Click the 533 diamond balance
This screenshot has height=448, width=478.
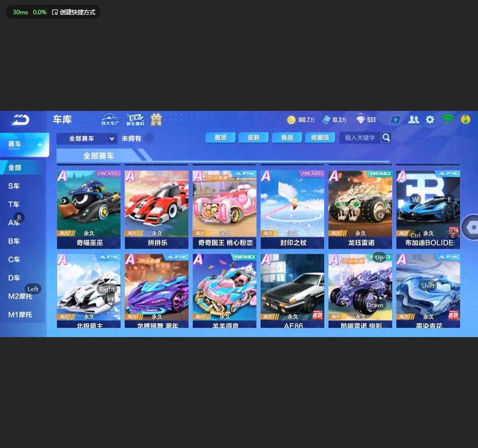click(371, 120)
